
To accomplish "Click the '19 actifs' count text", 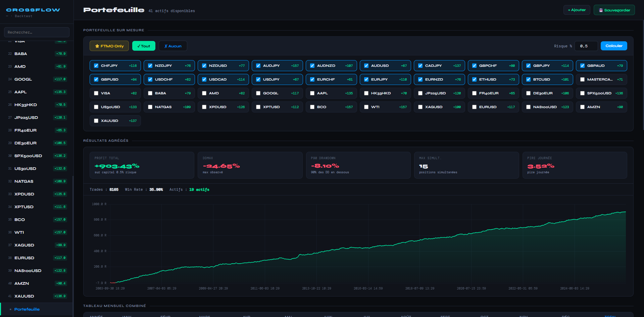I will click(x=199, y=190).
